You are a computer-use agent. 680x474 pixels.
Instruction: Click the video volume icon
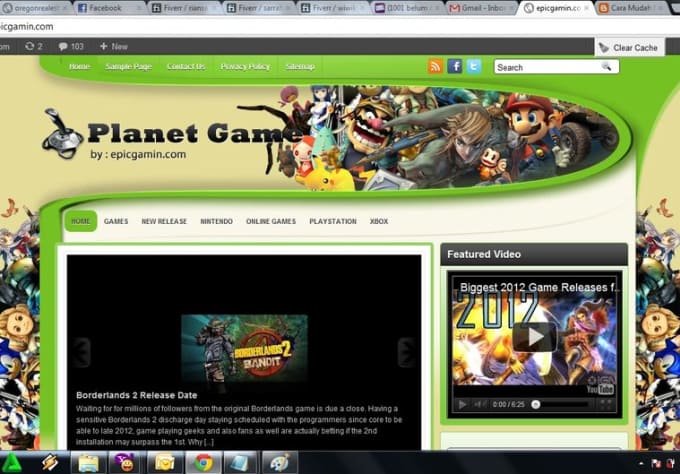[x=478, y=404]
